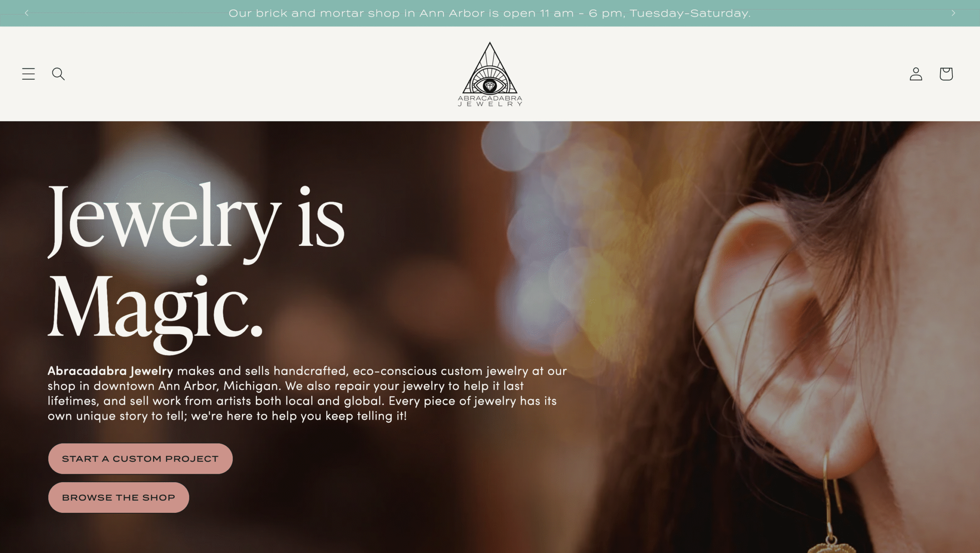Click the shop hours announcement text
Screen dimensions: 980x553
point(490,13)
